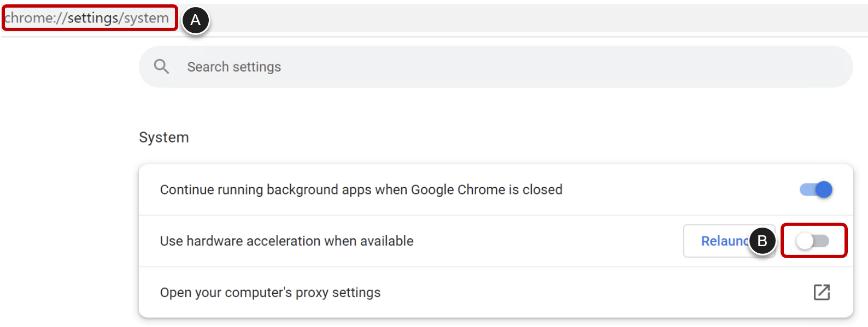Viewport: 868px width, 327px height.
Task: Click the blue knob of the background apps switch
Action: point(824,189)
